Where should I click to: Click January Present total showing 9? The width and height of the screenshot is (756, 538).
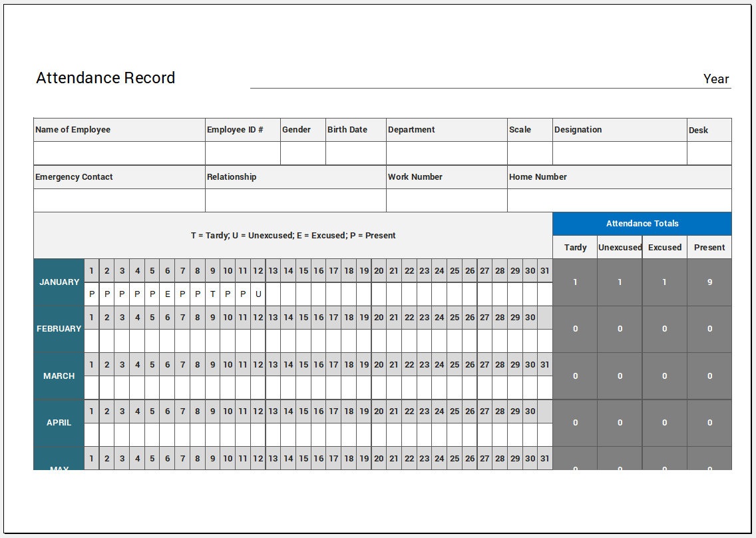(709, 282)
